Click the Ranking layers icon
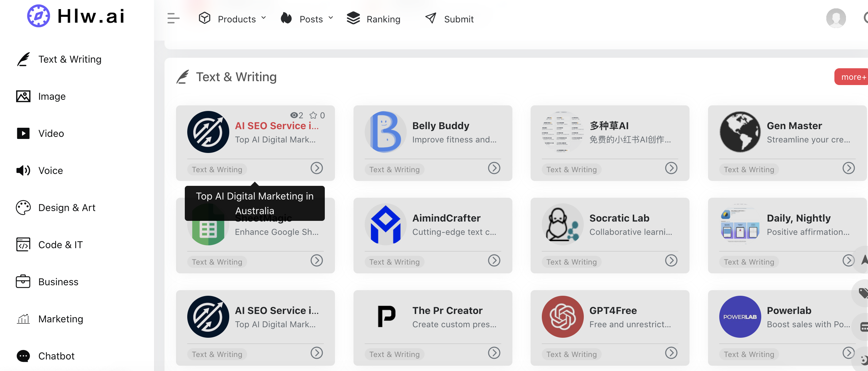 point(353,18)
